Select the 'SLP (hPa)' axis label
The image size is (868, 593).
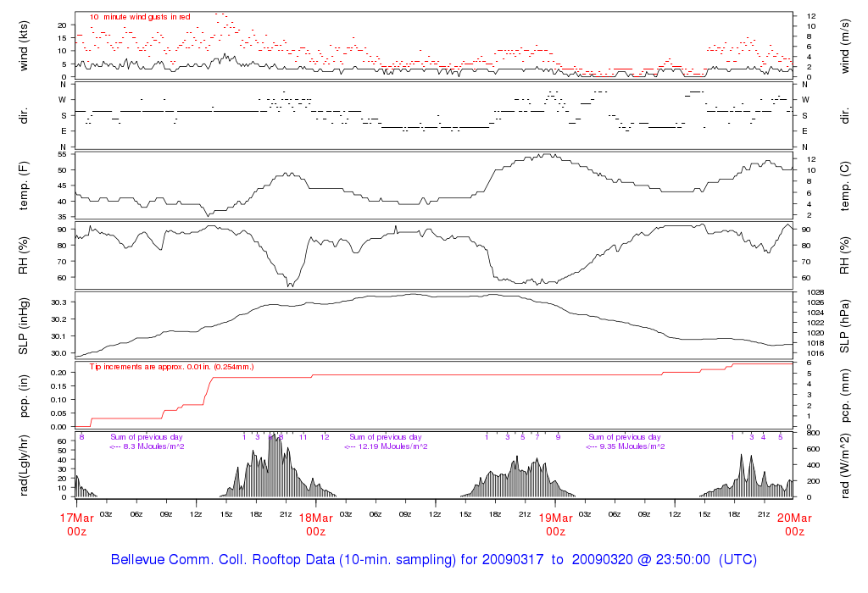pyautogui.click(x=845, y=326)
